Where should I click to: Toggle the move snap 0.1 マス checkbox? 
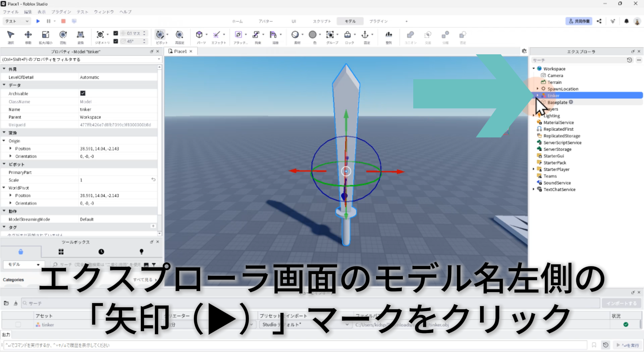pos(116,33)
